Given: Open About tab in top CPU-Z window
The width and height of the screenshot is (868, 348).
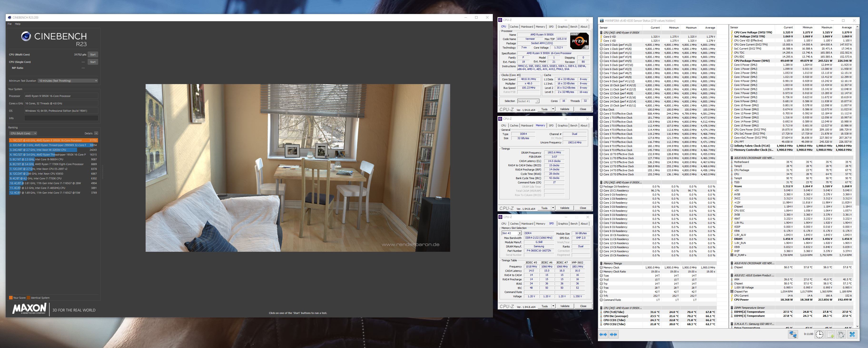Looking at the screenshot, I should [x=584, y=27].
